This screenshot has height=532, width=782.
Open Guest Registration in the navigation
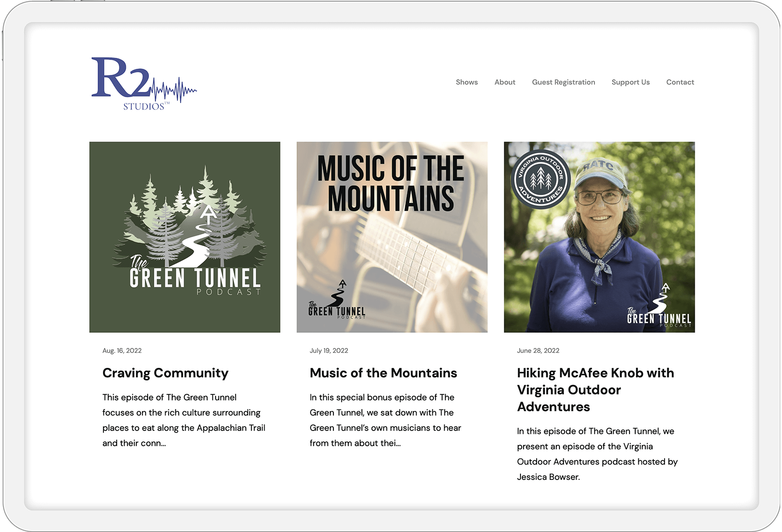coord(563,82)
